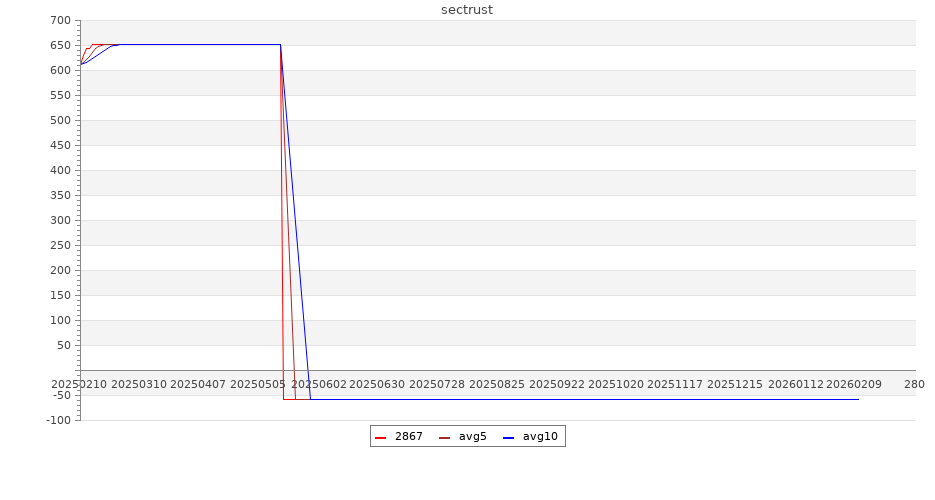This screenshot has width=935, height=500.
Task: Select the 20250825 x-axis date
Action: pyautogui.click(x=496, y=384)
